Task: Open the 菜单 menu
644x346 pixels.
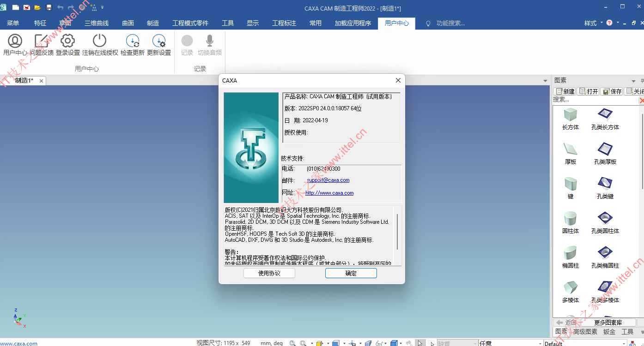Action: [13, 23]
